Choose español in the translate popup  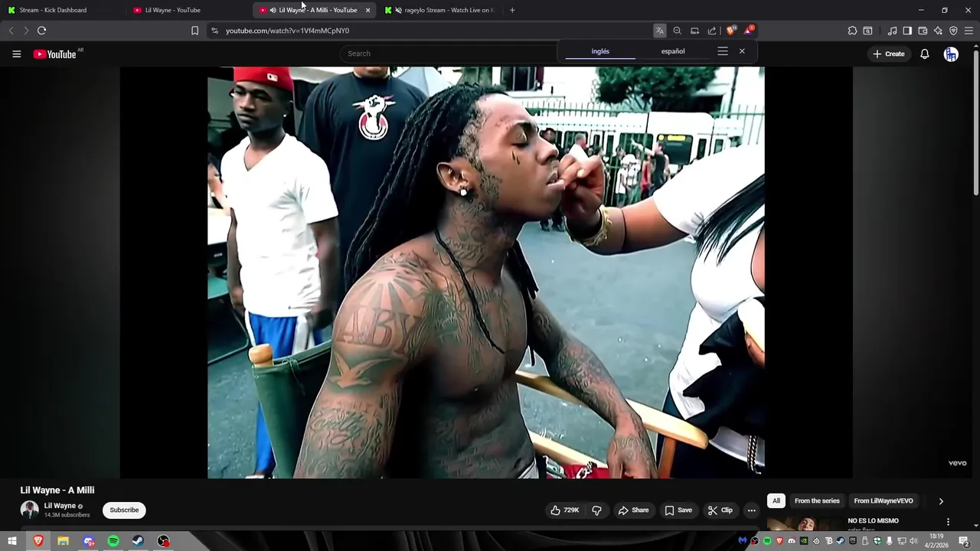click(x=673, y=51)
